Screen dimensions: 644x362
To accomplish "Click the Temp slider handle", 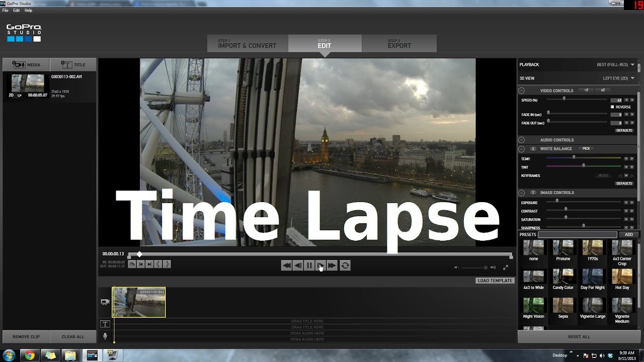I will tap(574, 157).
